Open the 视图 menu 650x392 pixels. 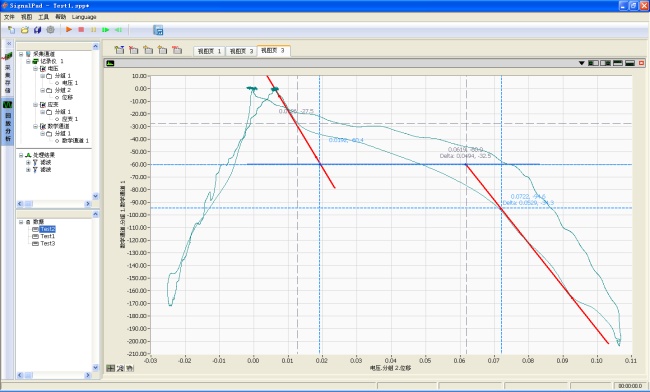click(27, 17)
